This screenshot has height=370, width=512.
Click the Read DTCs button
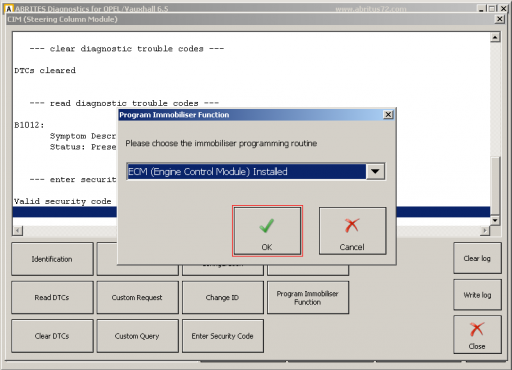click(52, 297)
